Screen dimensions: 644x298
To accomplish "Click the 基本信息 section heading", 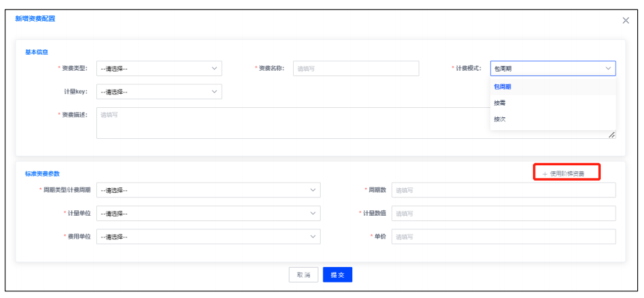I will click(36, 52).
